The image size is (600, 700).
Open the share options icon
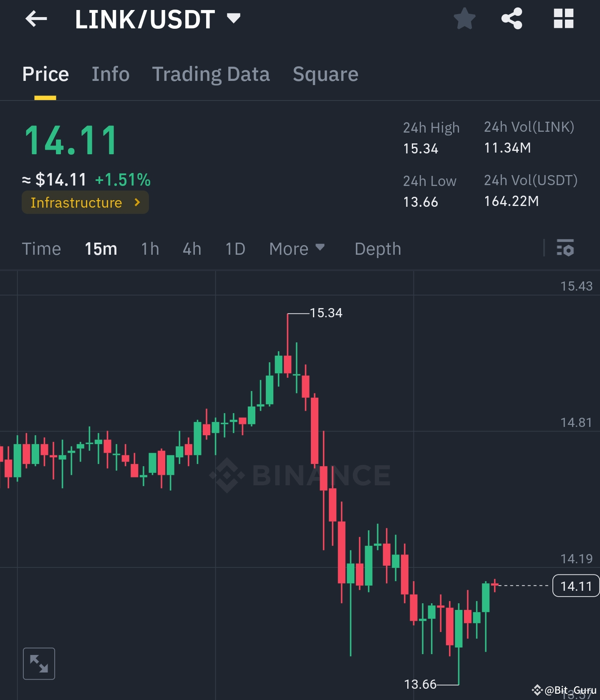coord(512,18)
